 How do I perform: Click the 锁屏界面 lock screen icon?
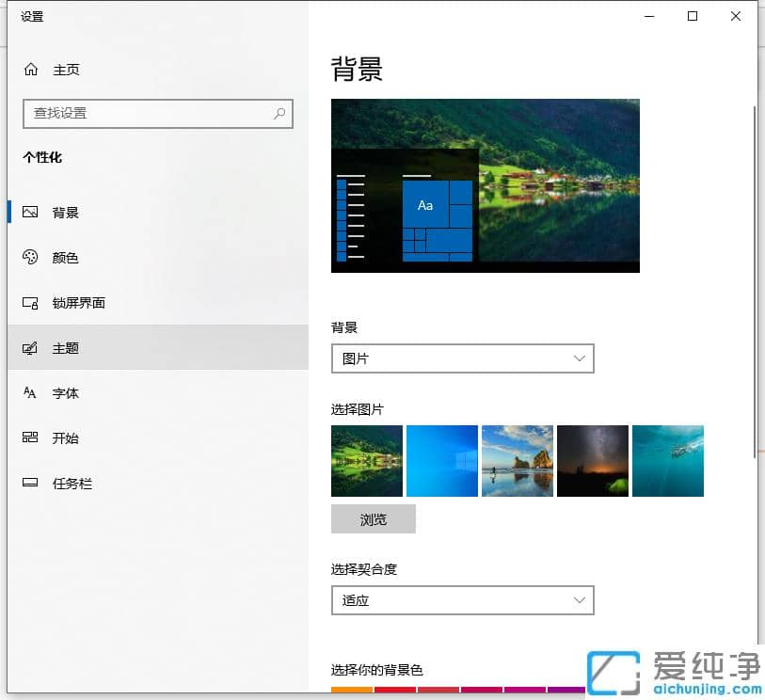point(31,302)
